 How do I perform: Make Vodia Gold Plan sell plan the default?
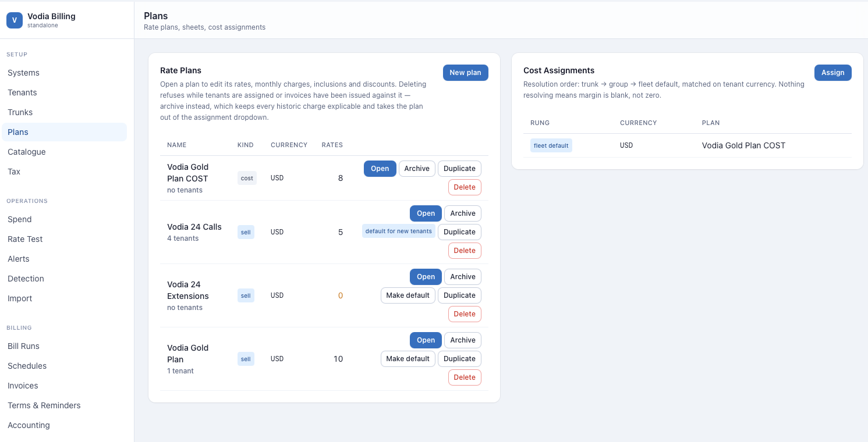408,359
